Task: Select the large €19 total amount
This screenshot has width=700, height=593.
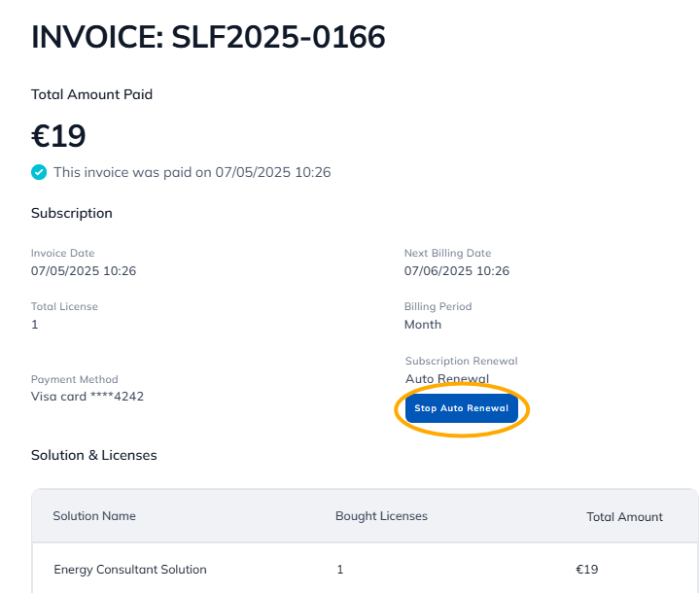Action: [x=58, y=135]
